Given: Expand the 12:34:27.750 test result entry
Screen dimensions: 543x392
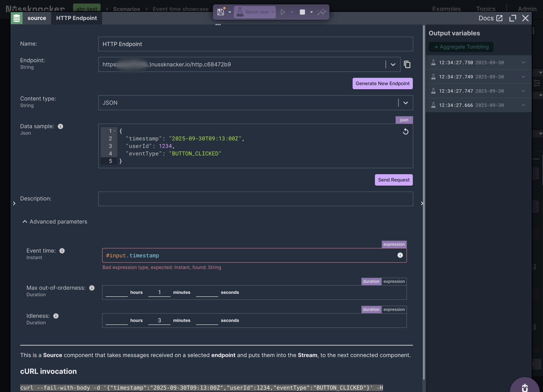Looking at the screenshot, I should click(523, 63).
